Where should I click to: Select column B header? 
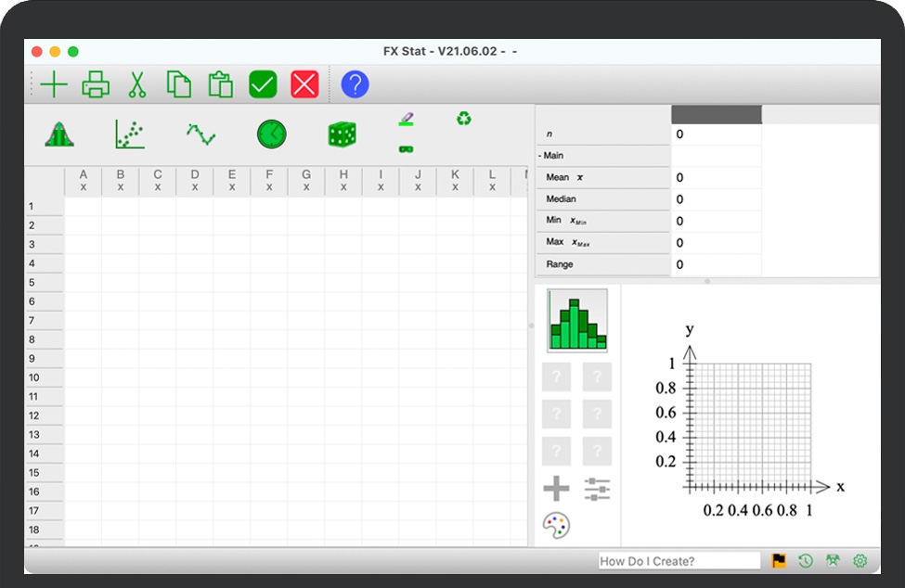(x=121, y=181)
